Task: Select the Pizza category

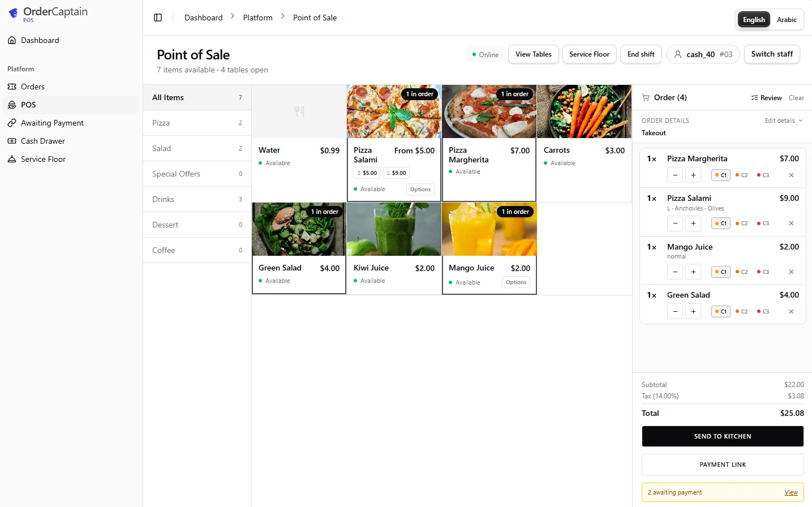Action: (197, 123)
